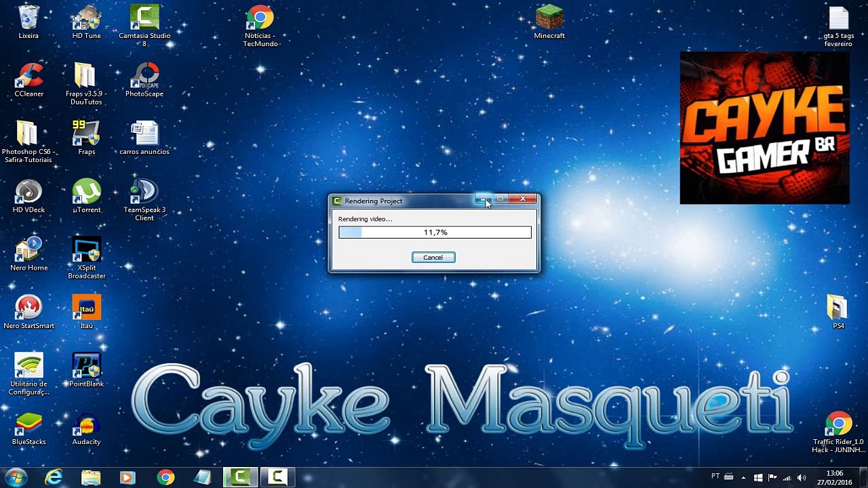
Task: Switch to the green Camtasia Studio taskbar button
Action: point(240,478)
